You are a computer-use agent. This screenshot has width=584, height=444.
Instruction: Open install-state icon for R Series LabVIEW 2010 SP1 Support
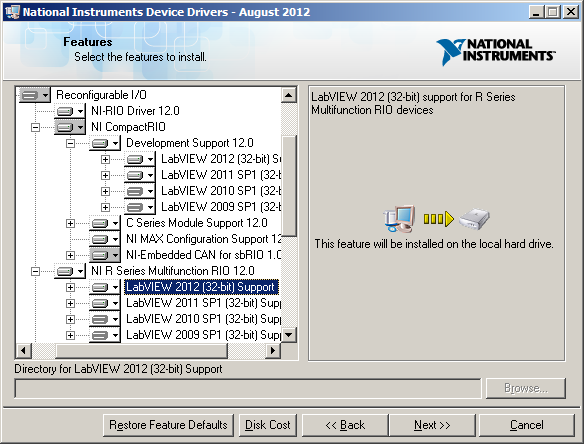(x=105, y=319)
